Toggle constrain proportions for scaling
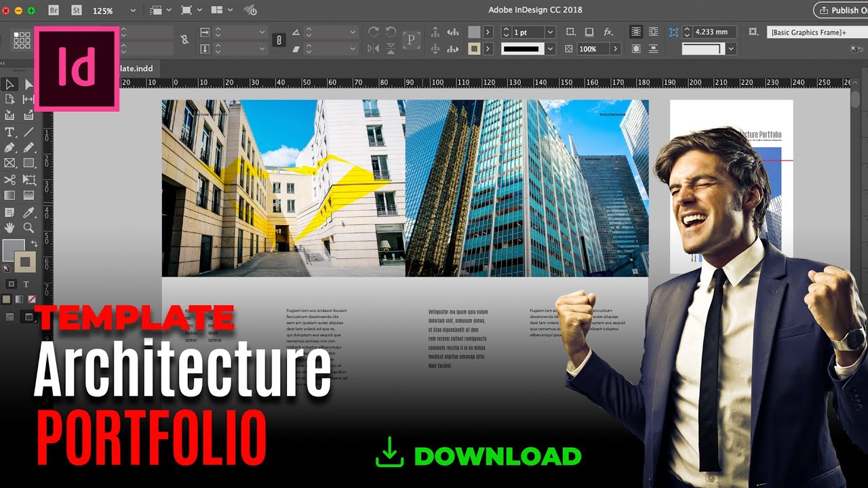The image size is (868, 488). click(x=278, y=40)
